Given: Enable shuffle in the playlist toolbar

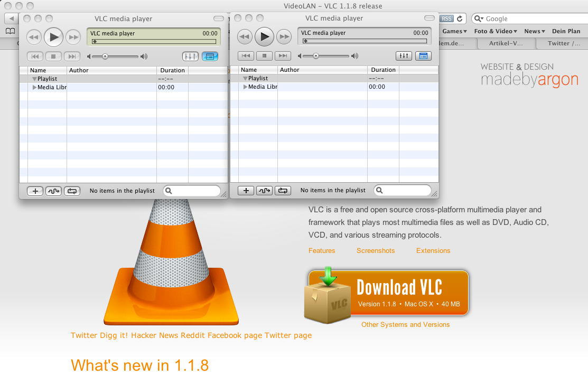Looking at the screenshot, I should 264,190.
